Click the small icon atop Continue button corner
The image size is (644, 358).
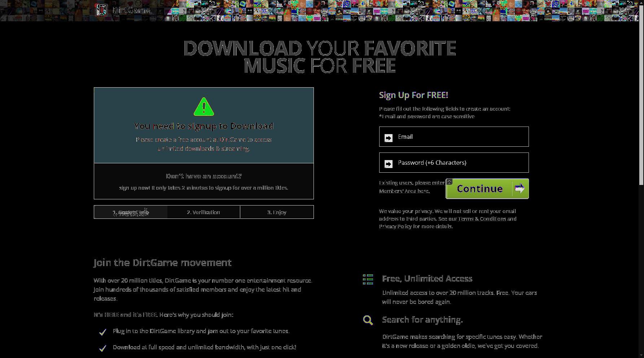click(449, 182)
